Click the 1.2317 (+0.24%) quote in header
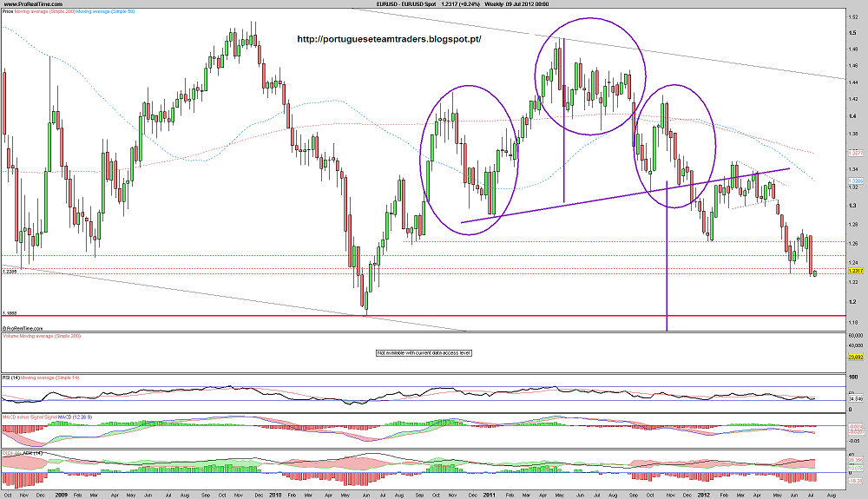 (461, 3)
